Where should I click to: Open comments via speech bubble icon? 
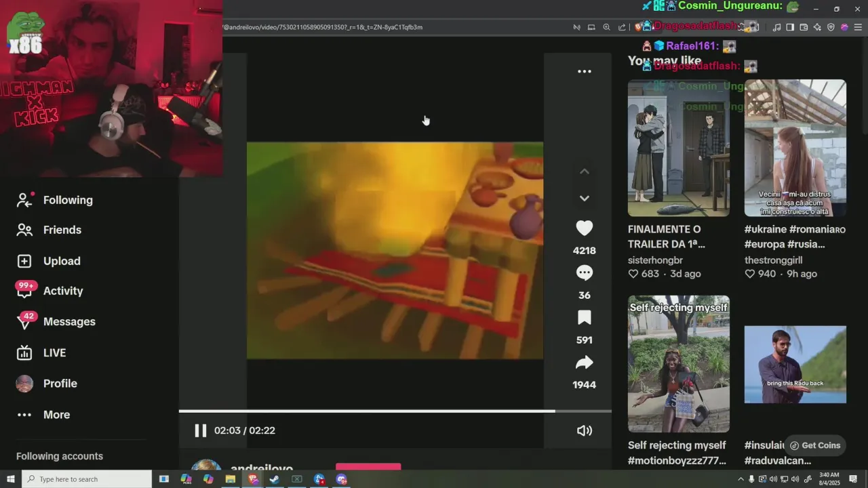[584, 272]
